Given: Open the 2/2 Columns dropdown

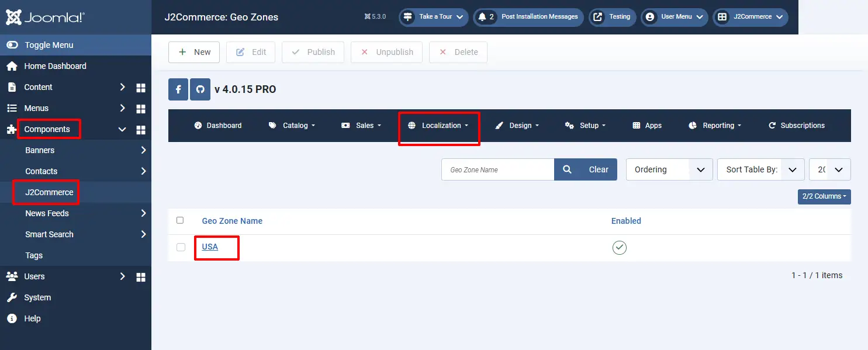Looking at the screenshot, I should tap(824, 196).
